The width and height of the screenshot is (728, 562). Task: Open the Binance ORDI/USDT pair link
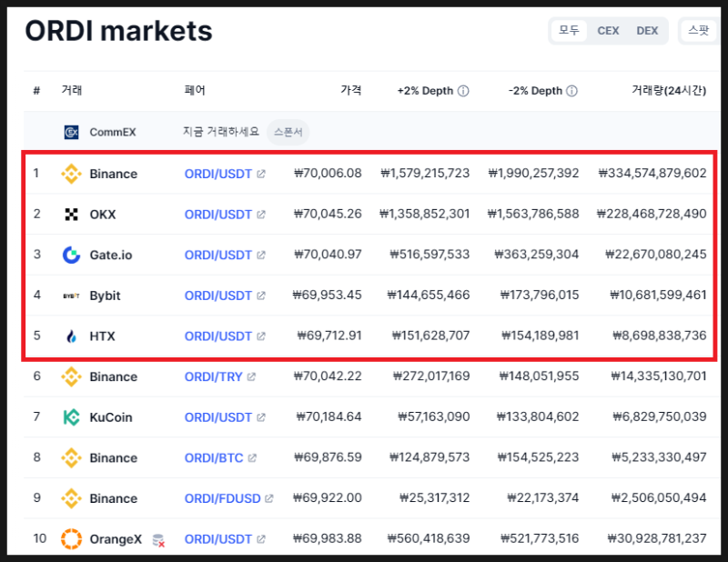tap(218, 174)
